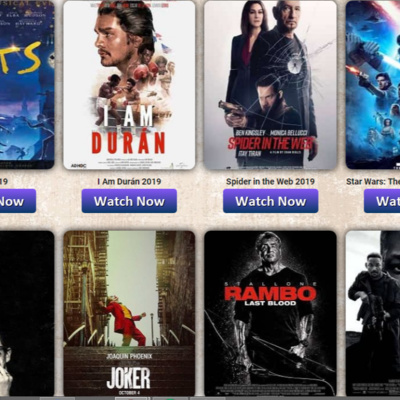Viewport: 400px width, 400px height.
Task: Click the truncated title ending in '19'
Action: click(4, 182)
